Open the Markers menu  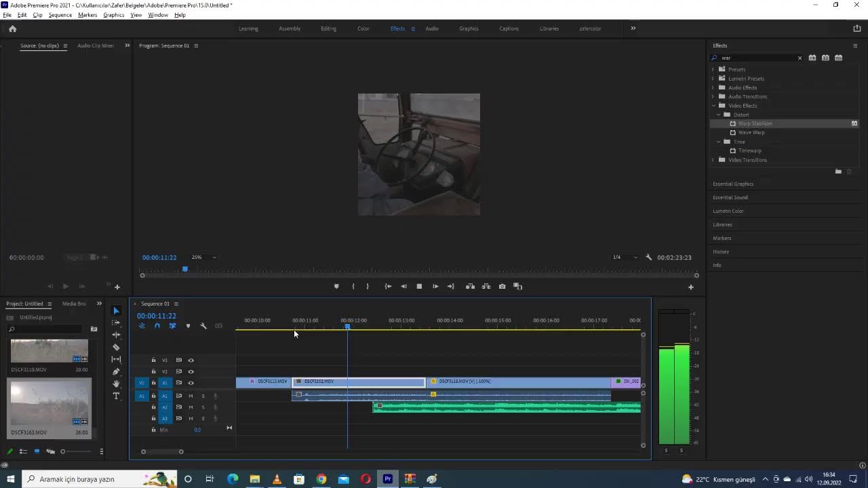[87, 15]
